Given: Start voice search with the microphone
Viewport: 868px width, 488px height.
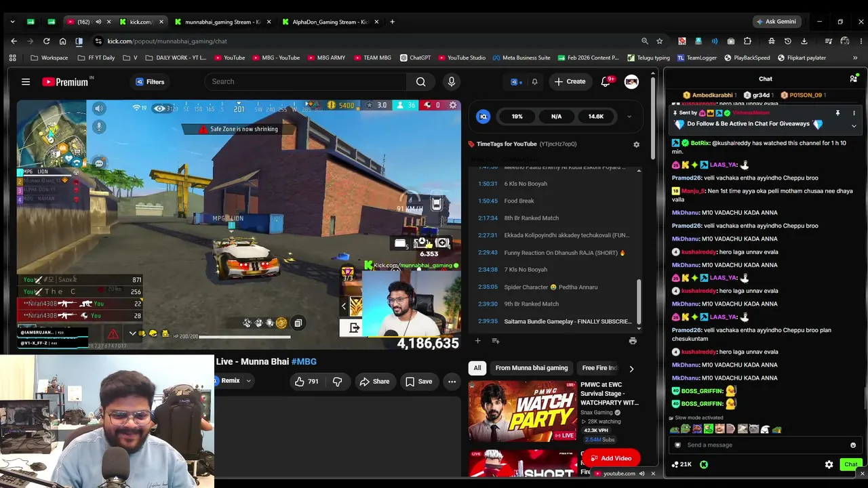Looking at the screenshot, I should point(451,82).
